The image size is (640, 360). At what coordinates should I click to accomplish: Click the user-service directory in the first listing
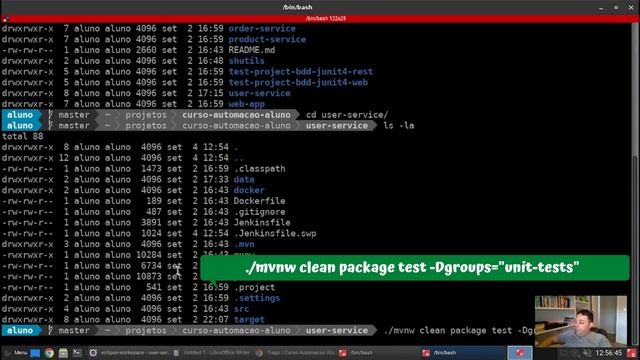pyautogui.click(x=260, y=93)
